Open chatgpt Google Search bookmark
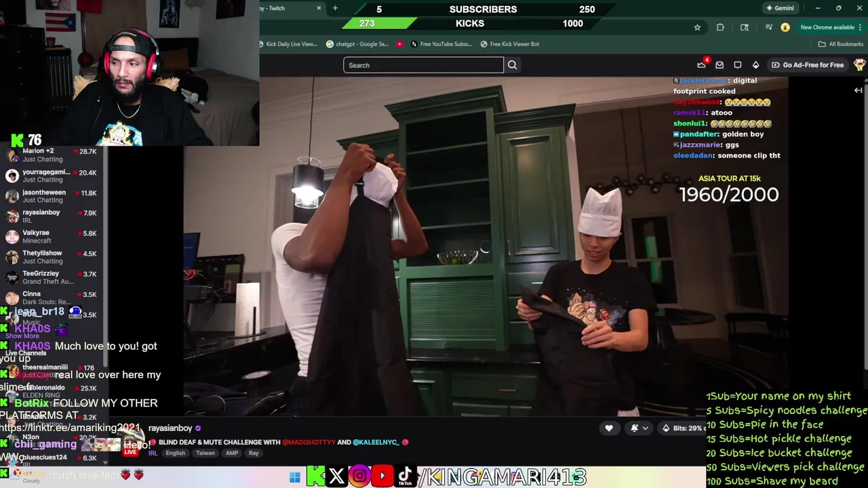This screenshot has height=488, width=868. point(357,44)
